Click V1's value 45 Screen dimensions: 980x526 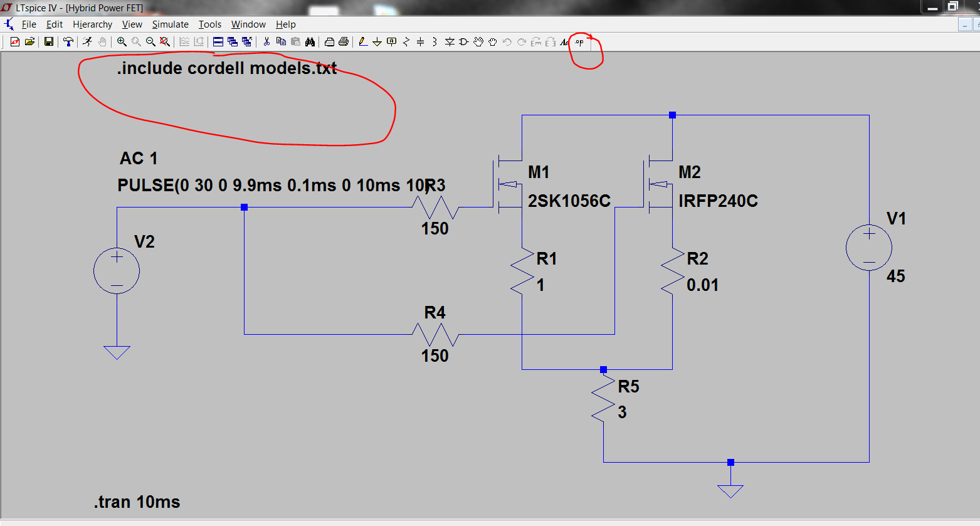coord(895,276)
